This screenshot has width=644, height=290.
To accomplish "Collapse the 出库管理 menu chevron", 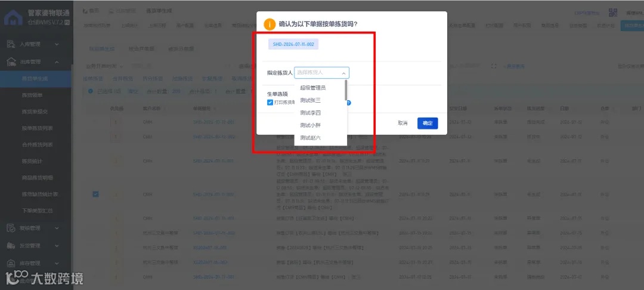I will pos(57,62).
